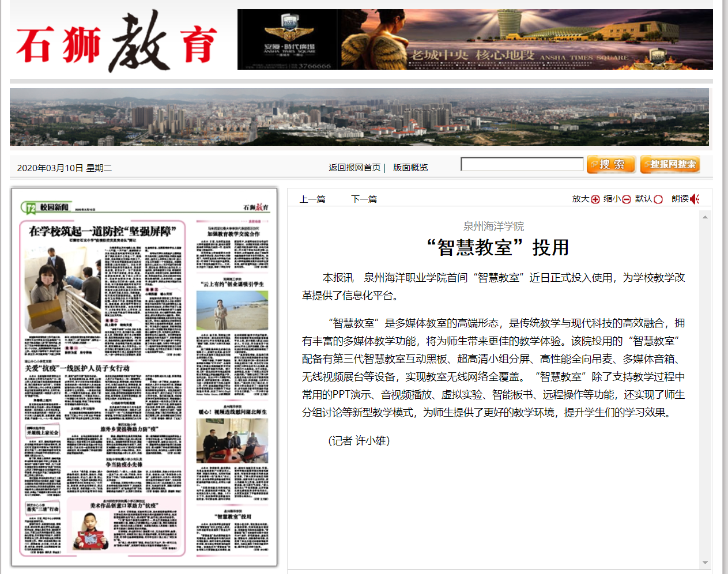Image resolution: width=728 pixels, height=574 pixels.
Task: Click the 校园新闻 page section badge
Action: click(47, 207)
